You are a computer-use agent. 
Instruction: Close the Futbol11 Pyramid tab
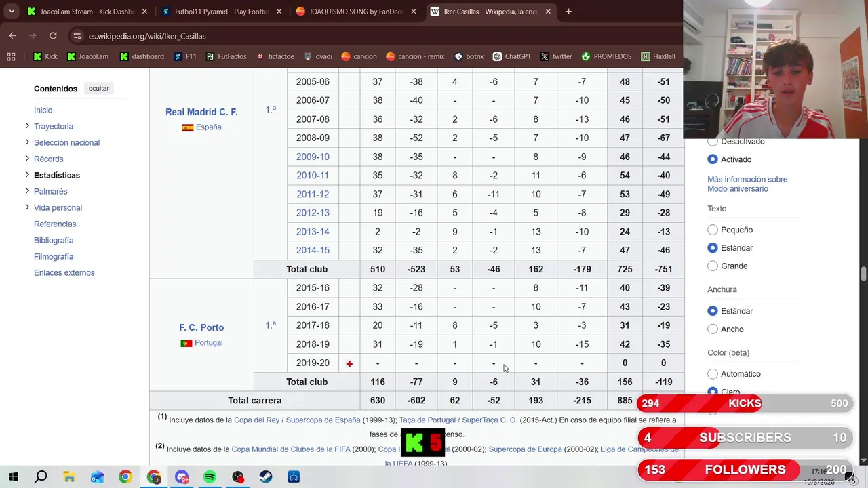[279, 12]
